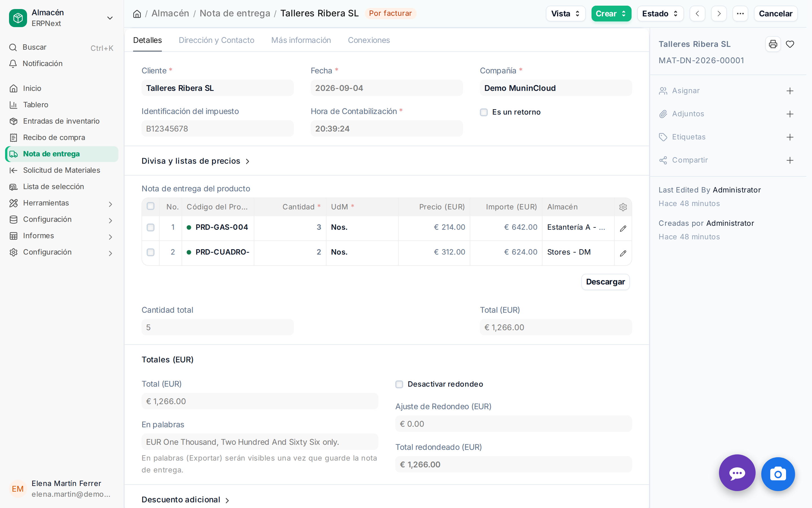Go to previous document arrow
This screenshot has height=508, width=812.
click(x=697, y=14)
